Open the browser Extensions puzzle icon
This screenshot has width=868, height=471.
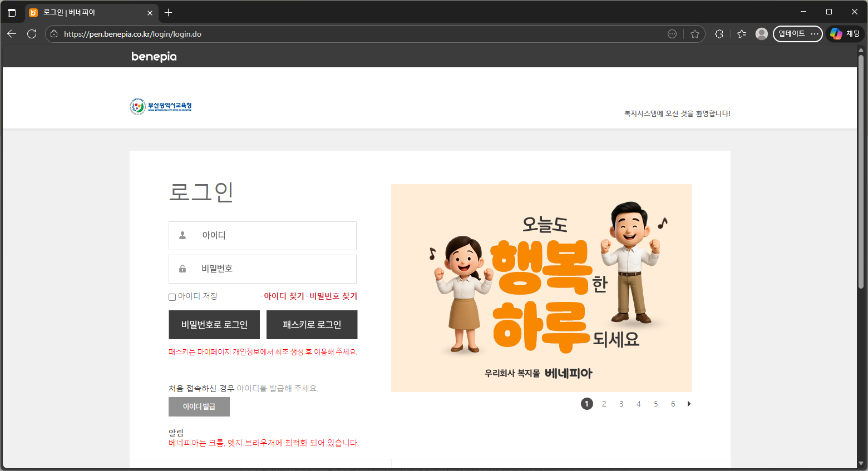click(719, 34)
